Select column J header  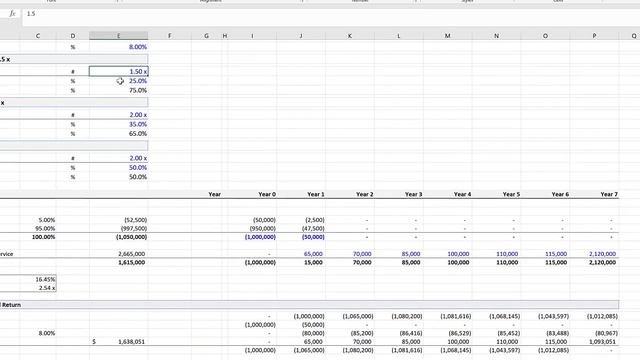pyautogui.click(x=301, y=36)
